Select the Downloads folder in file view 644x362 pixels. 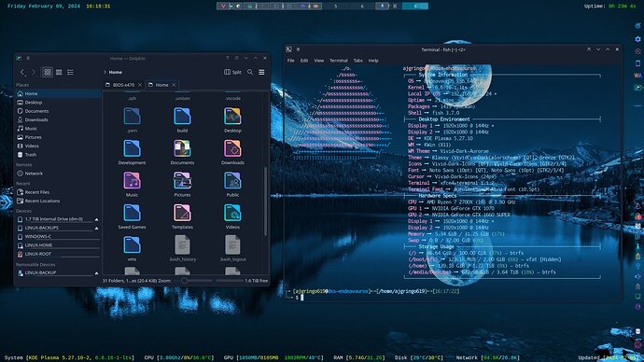(x=232, y=148)
